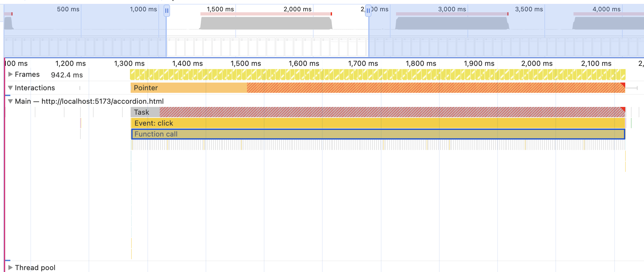Click selected CPU activity block in overview

[x=266, y=23]
